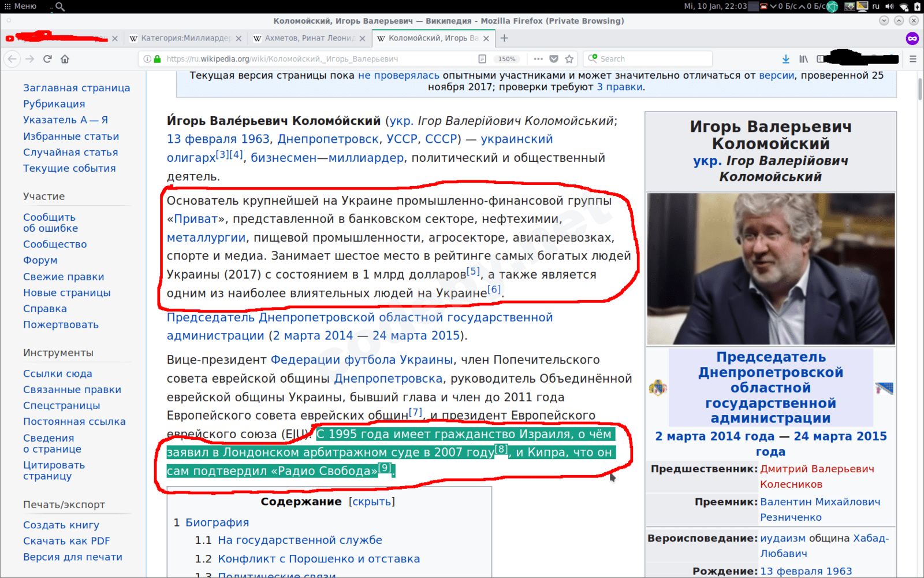Collapse Содержание using скрыть
924x578 pixels.
pyautogui.click(x=372, y=501)
